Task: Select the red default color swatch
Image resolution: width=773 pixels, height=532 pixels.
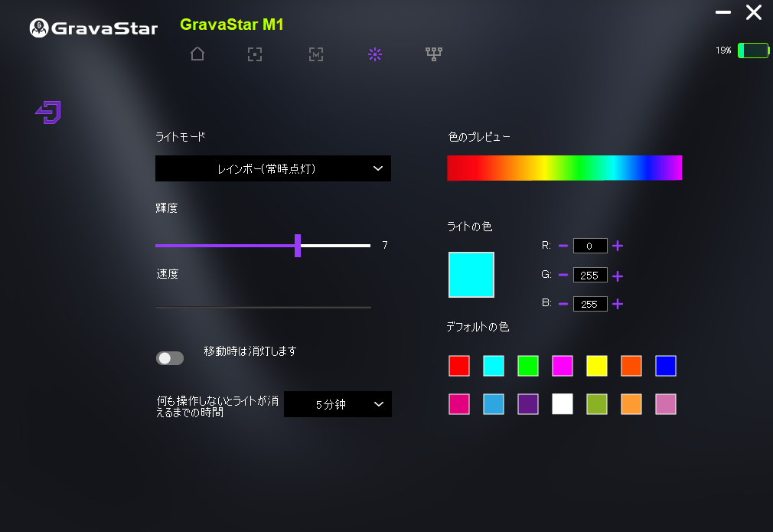Action: click(x=459, y=366)
